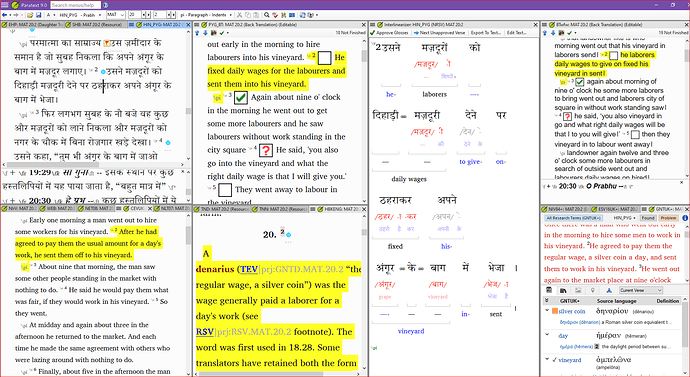Toggle the verse 4 question mark status in PYG_BTI
Viewport: 690px width, 377px height.
[265, 150]
